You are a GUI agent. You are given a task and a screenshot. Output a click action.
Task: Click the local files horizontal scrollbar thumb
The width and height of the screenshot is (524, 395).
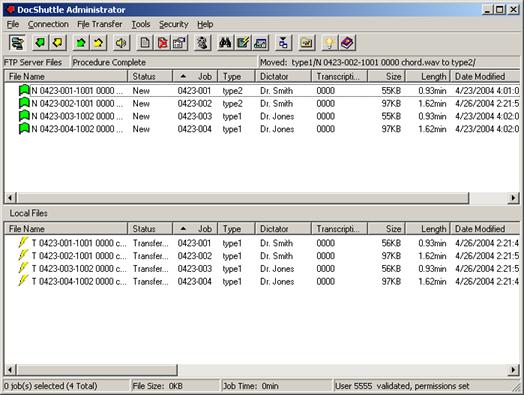97,370
